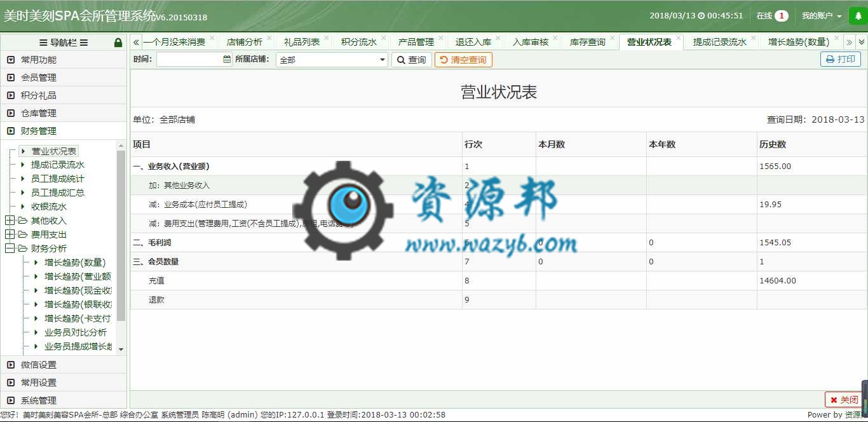Switch to 礼品列表 tab
Image resolution: width=868 pixels, height=422 pixels.
[302, 42]
